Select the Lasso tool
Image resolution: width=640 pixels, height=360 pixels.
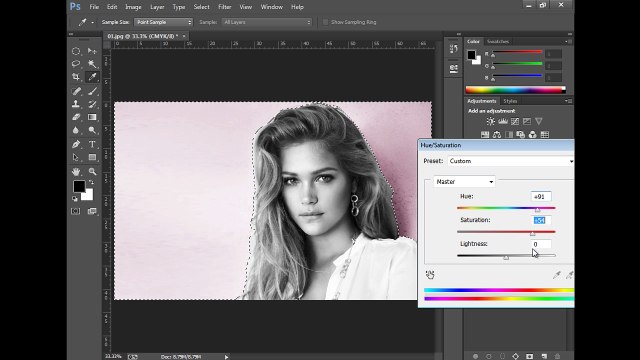point(76,64)
